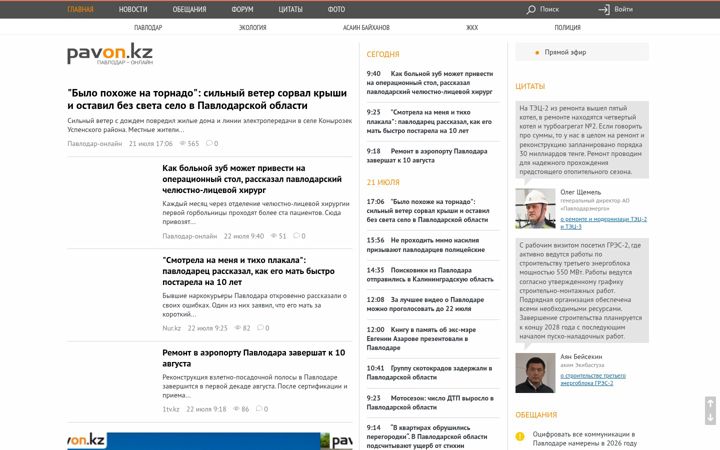Open the Главная menu item
720x450 pixels.
[x=80, y=9]
